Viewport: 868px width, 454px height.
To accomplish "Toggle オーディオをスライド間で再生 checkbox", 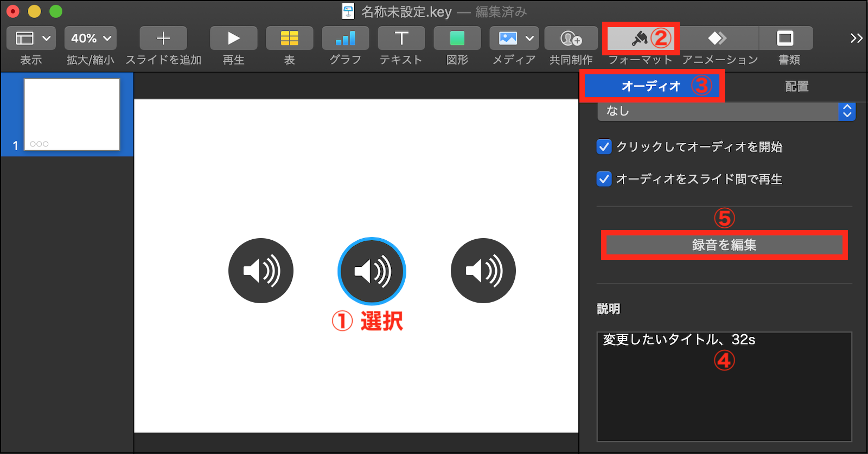I will point(604,179).
